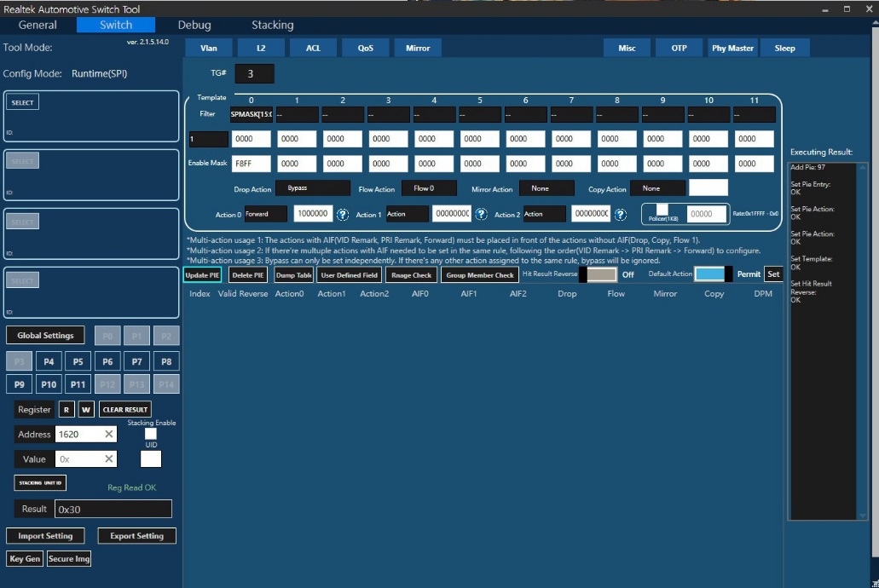Switch to the Debug tab

click(x=194, y=25)
